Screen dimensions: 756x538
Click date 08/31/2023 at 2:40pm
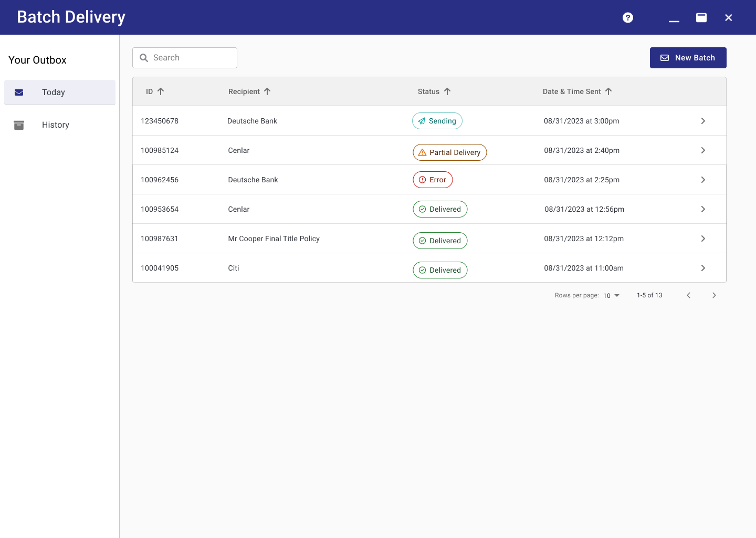[582, 150]
